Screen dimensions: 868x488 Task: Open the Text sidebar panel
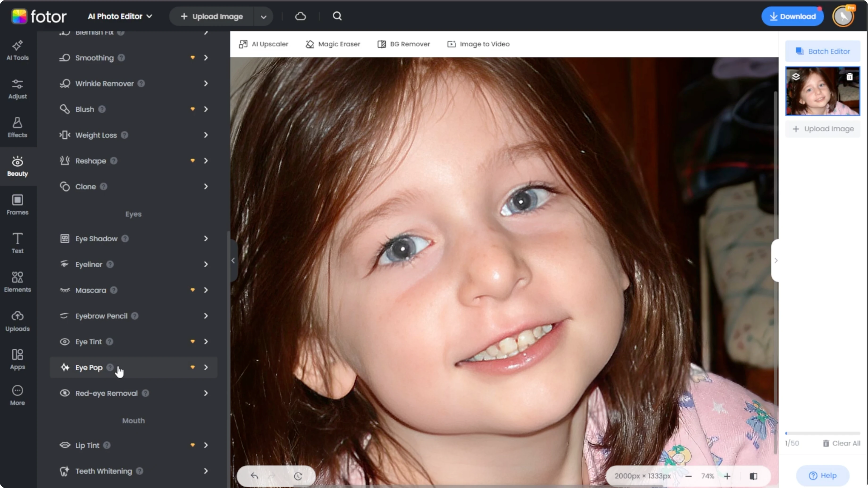(17, 243)
